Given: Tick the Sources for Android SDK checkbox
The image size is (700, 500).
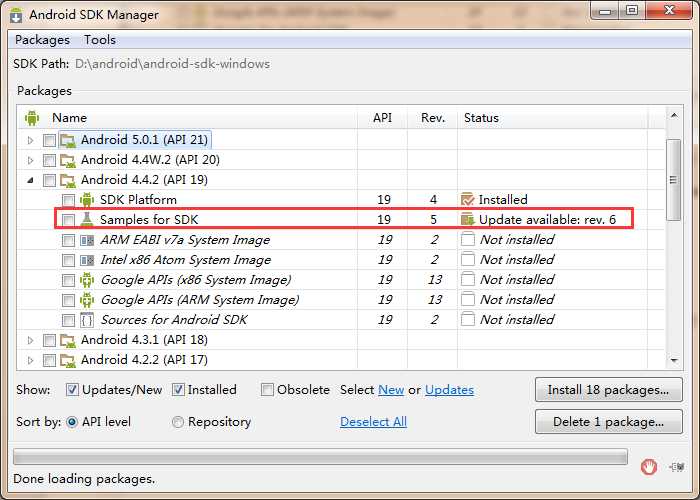Looking at the screenshot, I should (68, 321).
